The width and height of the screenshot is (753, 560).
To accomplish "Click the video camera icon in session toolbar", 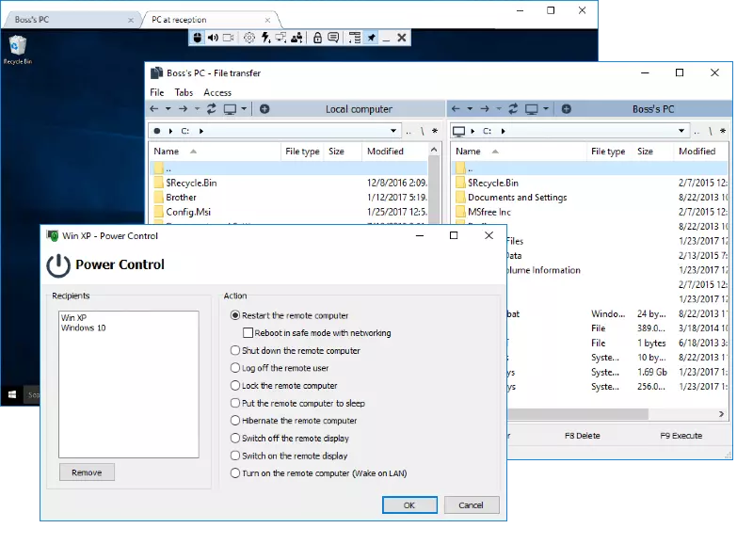I will point(228,38).
